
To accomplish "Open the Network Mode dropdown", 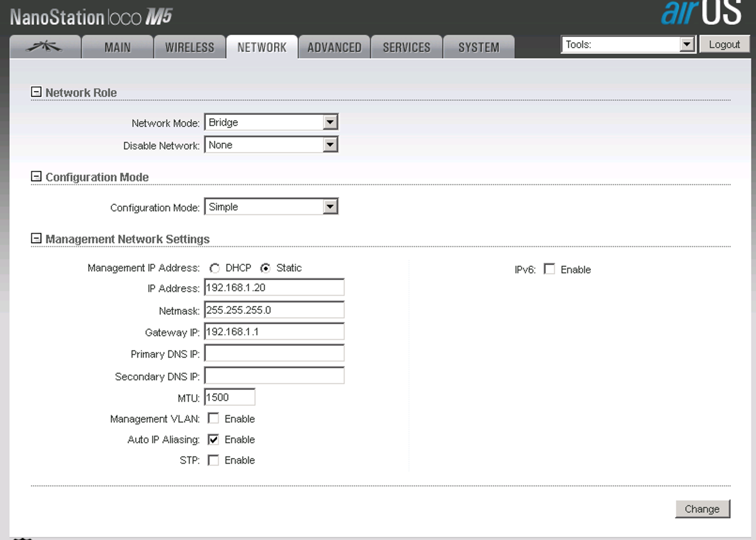I will tap(271, 123).
